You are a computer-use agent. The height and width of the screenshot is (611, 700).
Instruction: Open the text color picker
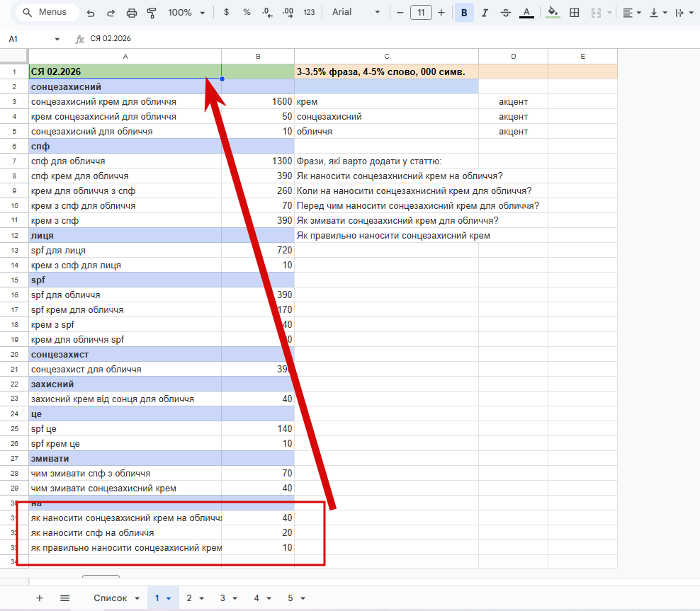(x=527, y=13)
